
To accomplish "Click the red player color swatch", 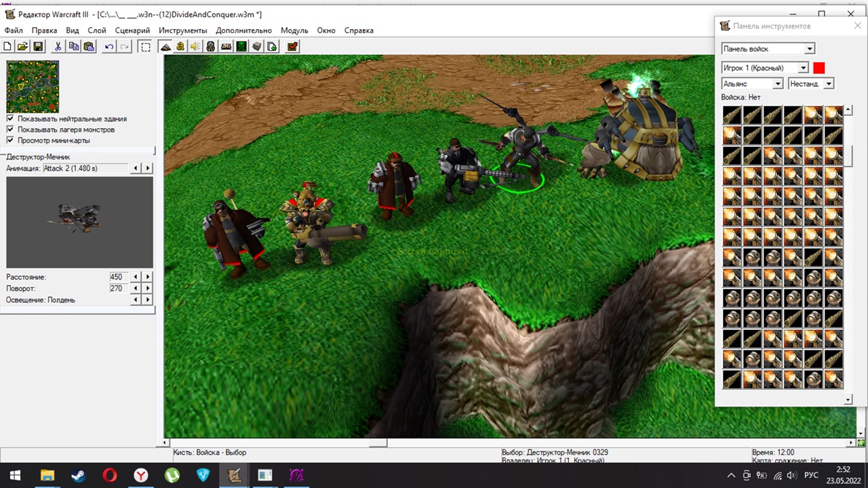I will click(x=819, y=68).
